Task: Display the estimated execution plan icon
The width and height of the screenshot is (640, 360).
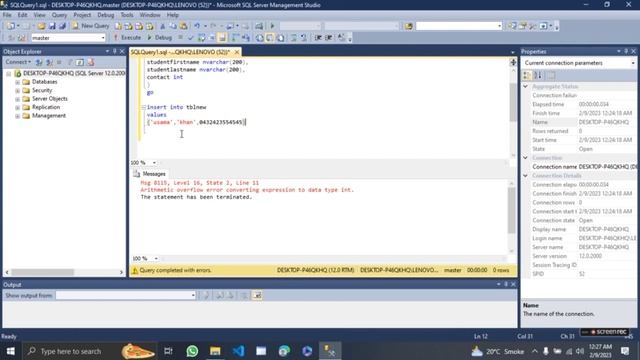Action: point(202,38)
